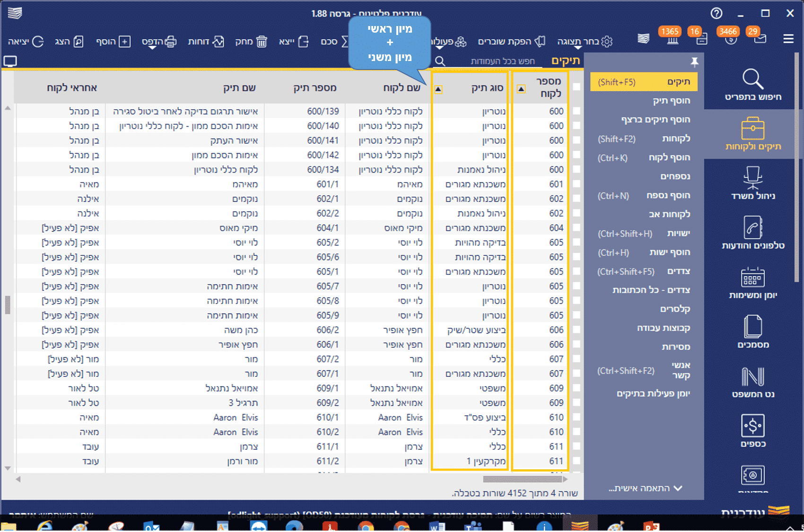Screen dimensions: 804x532
Task: Click the אחראי לקוח column header
Action: 72,87
